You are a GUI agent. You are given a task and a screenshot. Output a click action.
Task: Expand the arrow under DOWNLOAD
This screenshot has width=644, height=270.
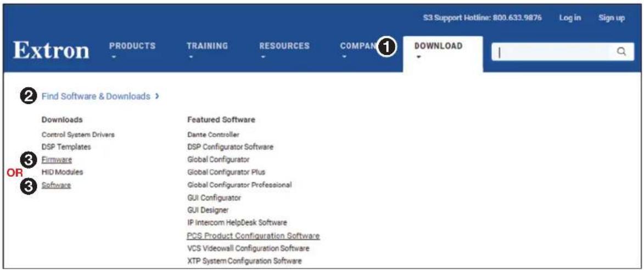[418, 57]
